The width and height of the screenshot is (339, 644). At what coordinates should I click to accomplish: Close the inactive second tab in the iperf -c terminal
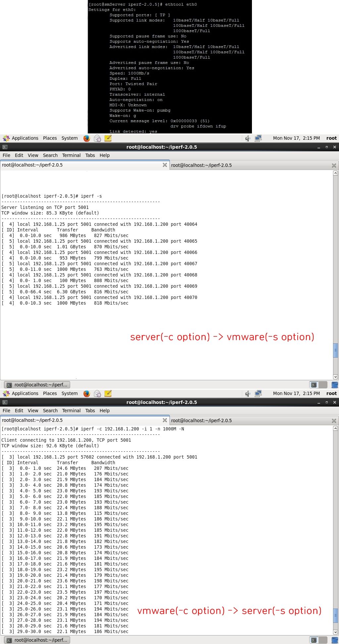click(x=334, y=421)
